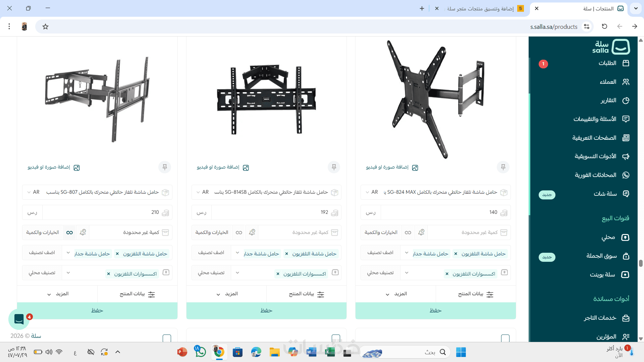This screenshot has height=362, width=644.
Task: Expand AR language dropdown on SG-824 MAX
Action: click(371, 192)
